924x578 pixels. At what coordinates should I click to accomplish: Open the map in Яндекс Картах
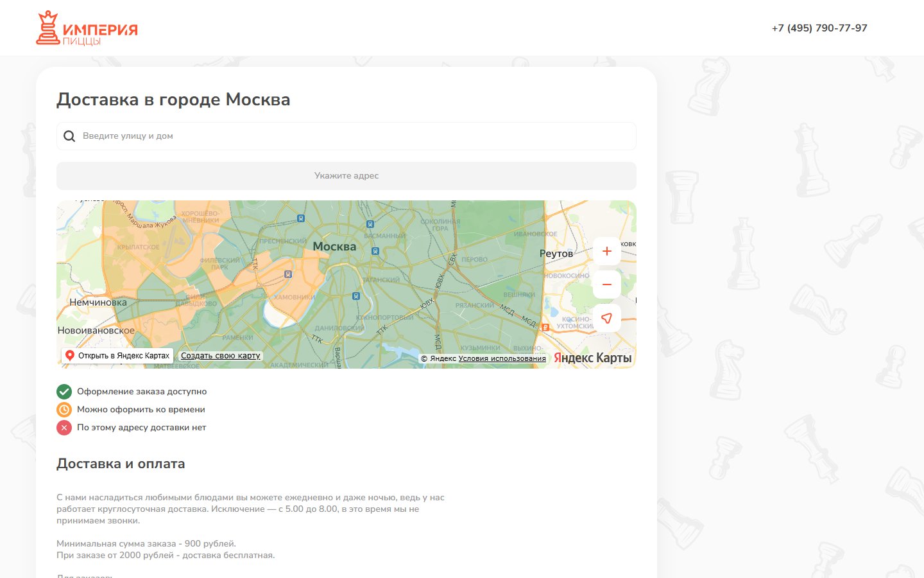coord(117,356)
